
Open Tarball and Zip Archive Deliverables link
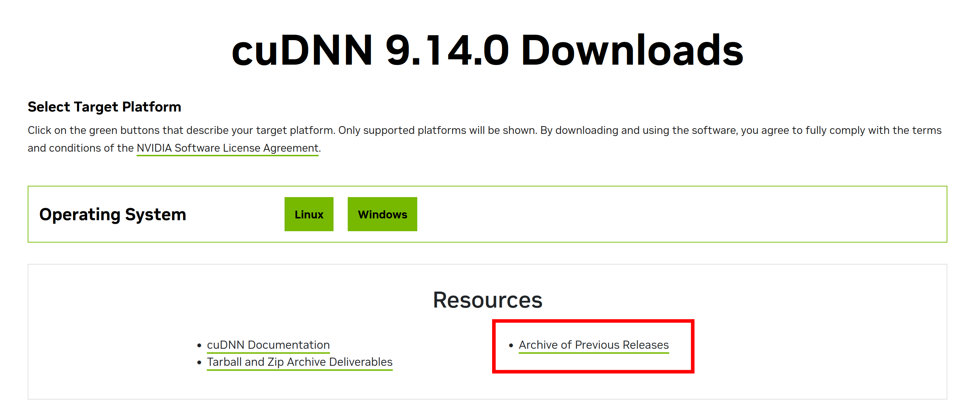coord(299,362)
